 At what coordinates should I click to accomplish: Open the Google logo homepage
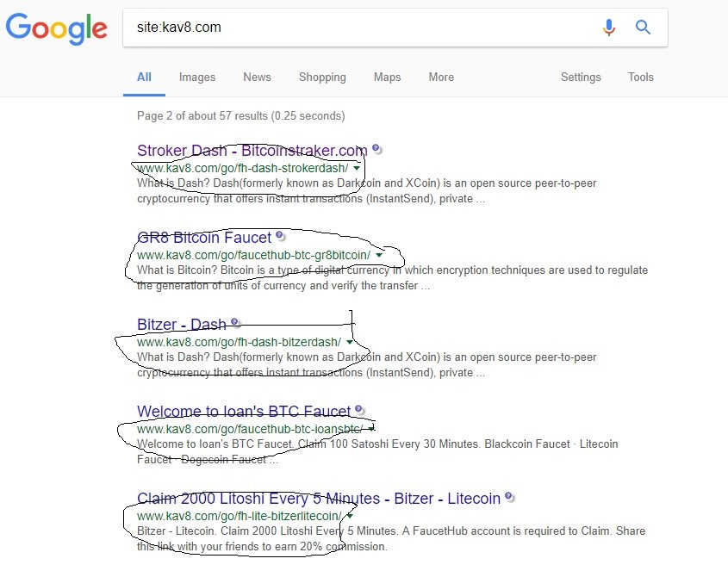click(57, 28)
